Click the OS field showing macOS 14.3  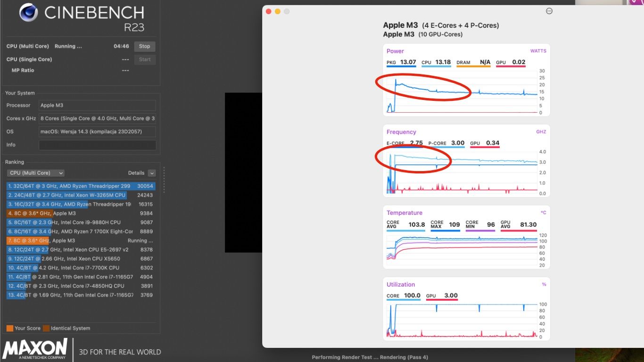point(97,132)
